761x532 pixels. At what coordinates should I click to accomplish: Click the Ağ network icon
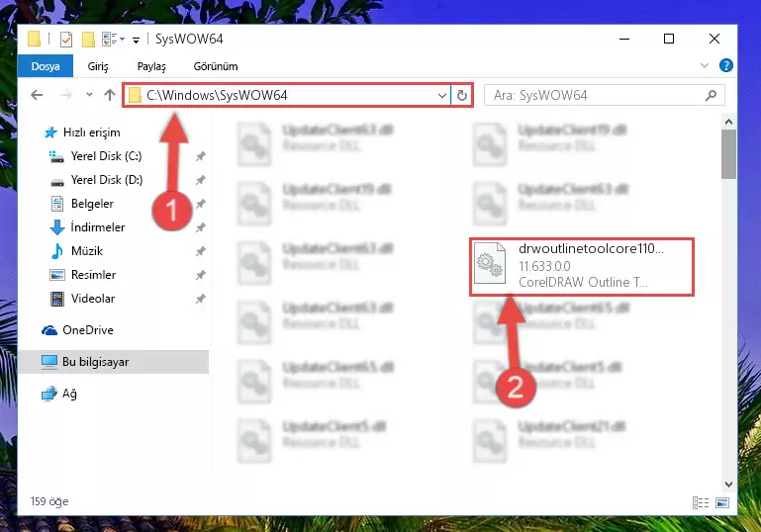pyautogui.click(x=49, y=394)
